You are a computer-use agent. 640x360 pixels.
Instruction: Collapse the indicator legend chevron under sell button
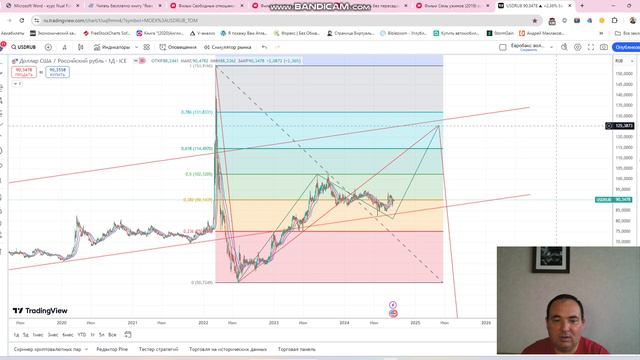[16, 84]
